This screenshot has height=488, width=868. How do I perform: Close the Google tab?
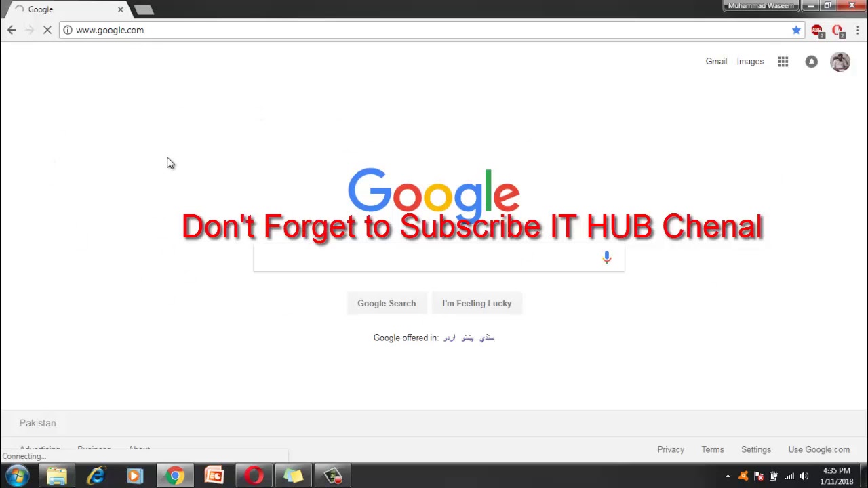coord(121,9)
